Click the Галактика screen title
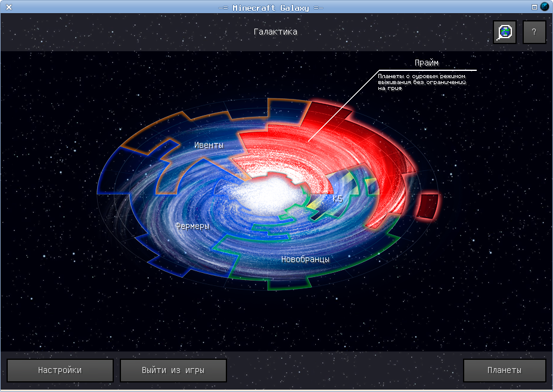This screenshot has width=553, height=392. click(275, 32)
